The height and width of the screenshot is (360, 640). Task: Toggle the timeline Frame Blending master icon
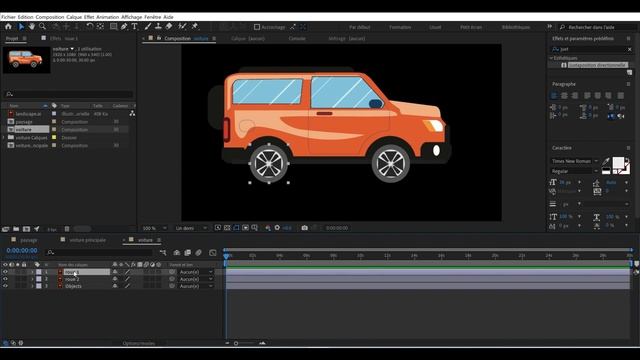coord(187,253)
